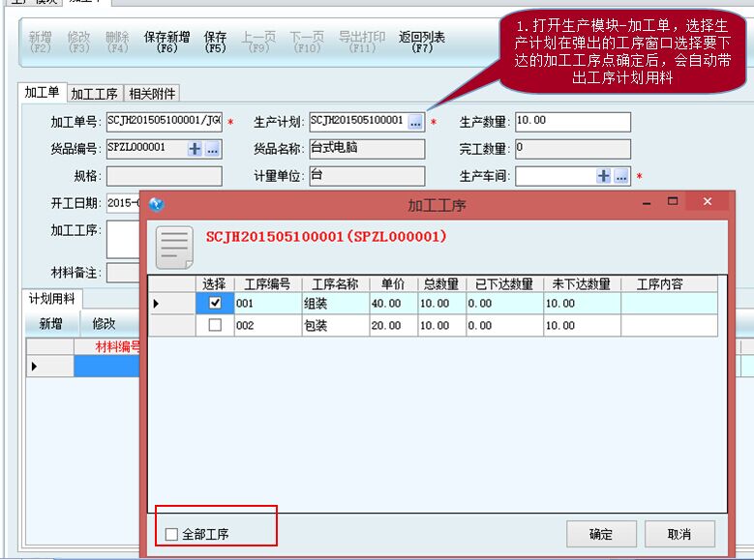Click the 001 process number cell
754x560 pixels.
coord(268,304)
